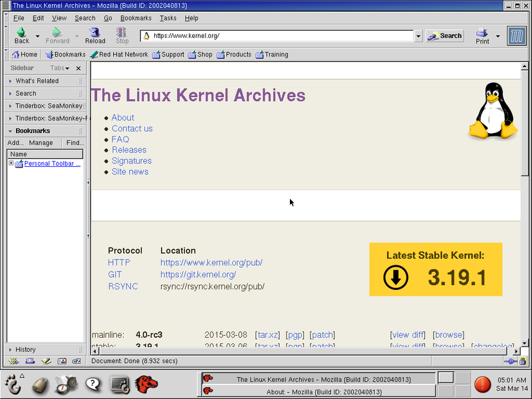
Task: Open Bookmarks from the personal toolbar
Action: (x=65, y=55)
